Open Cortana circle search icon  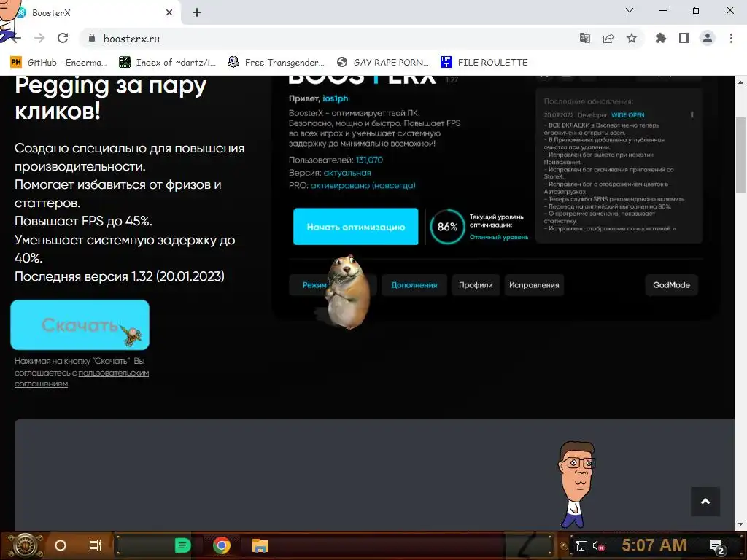pos(61,545)
